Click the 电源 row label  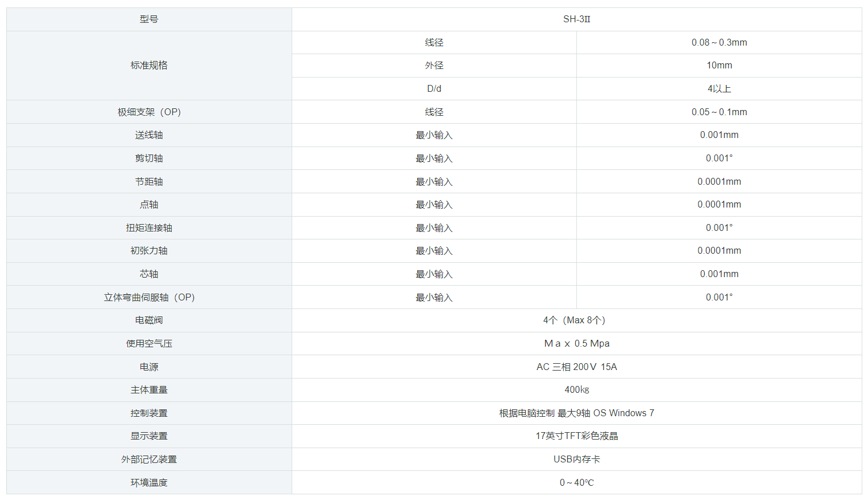point(149,367)
